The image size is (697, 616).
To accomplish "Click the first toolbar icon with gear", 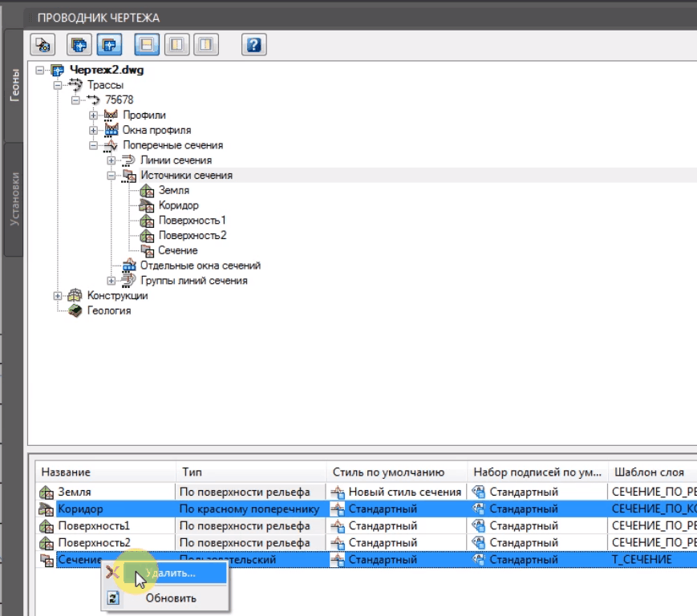I will click(43, 44).
